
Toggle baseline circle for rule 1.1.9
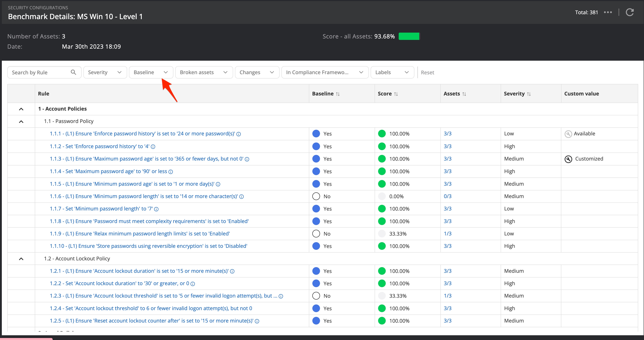(x=316, y=234)
